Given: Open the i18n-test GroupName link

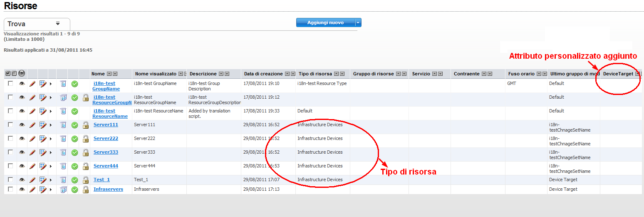Looking at the screenshot, I should (x=106, y=86).
